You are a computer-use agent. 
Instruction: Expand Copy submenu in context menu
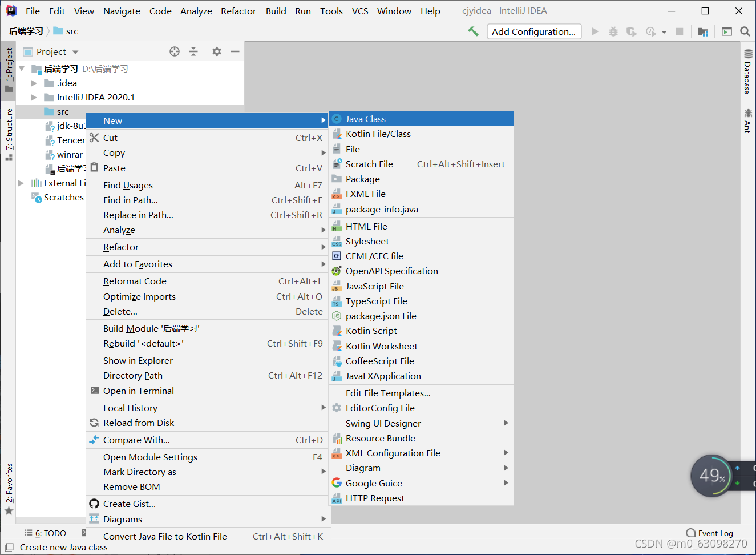207,152
